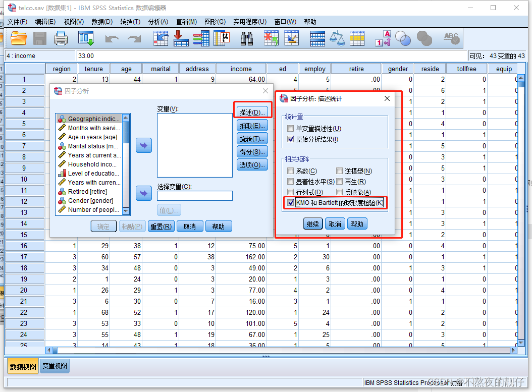Click the 选项(O)... button

(252, 165)
